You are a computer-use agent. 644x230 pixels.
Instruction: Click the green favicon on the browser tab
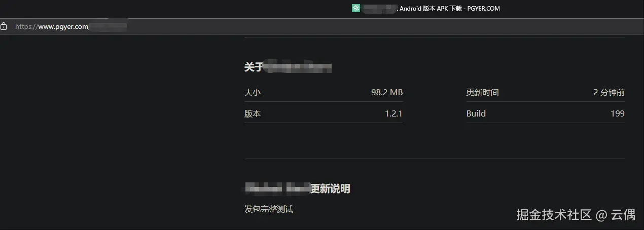[x=356, y=8]
